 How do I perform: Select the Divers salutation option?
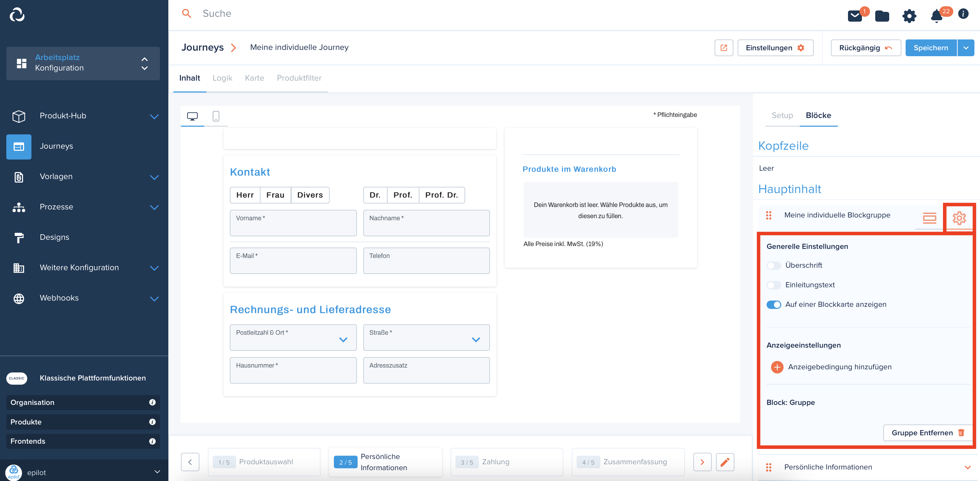pyautogui.click(x=310, y=195)
